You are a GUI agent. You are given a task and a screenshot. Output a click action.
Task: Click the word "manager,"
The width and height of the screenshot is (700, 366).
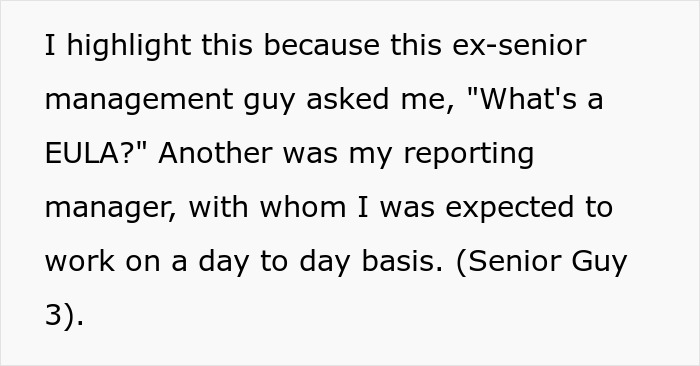pos(111,209)
